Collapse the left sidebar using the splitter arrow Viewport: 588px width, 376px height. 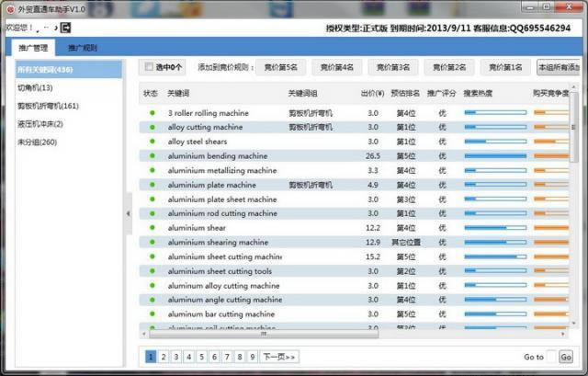[x=129, y=214]
